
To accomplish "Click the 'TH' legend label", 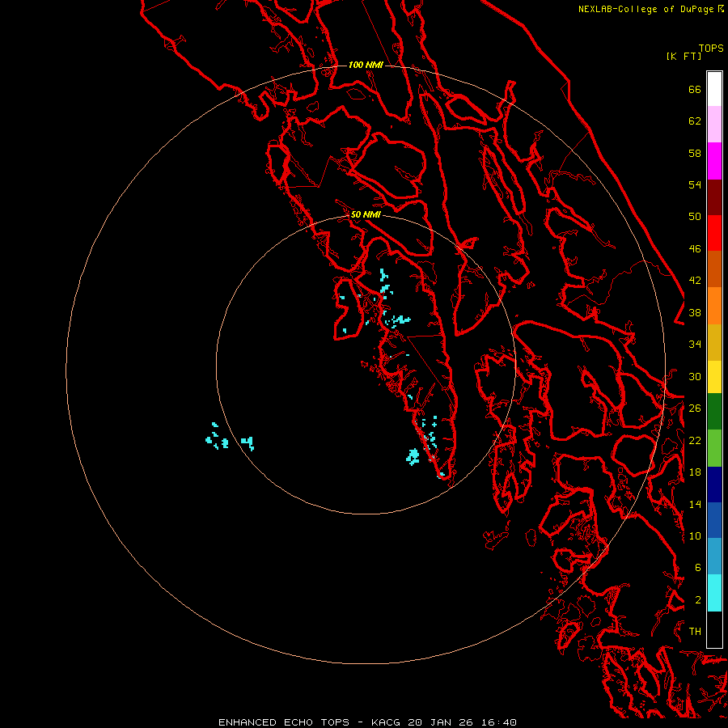I will [x=695, y=632].
